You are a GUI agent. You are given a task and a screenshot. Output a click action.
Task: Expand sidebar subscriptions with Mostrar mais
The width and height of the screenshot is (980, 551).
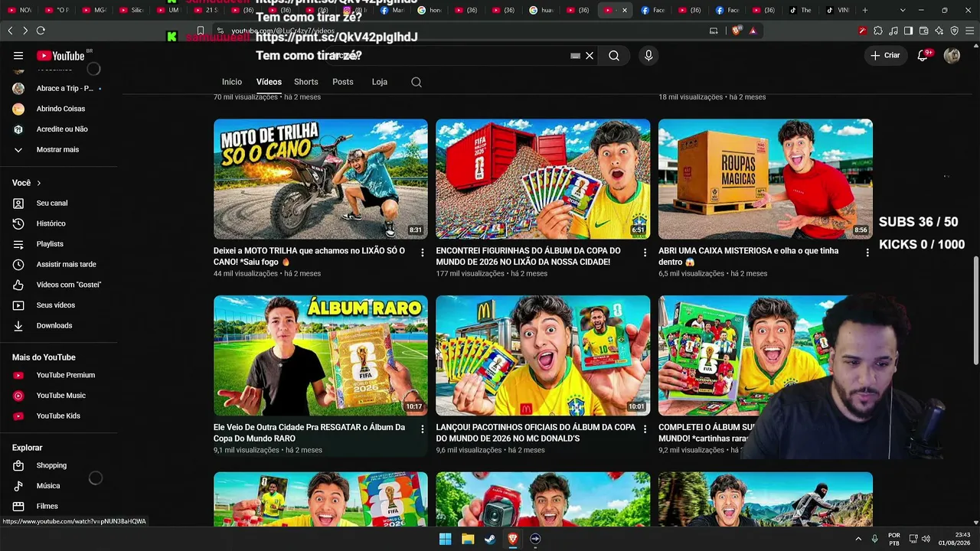[x=59, y=149]
